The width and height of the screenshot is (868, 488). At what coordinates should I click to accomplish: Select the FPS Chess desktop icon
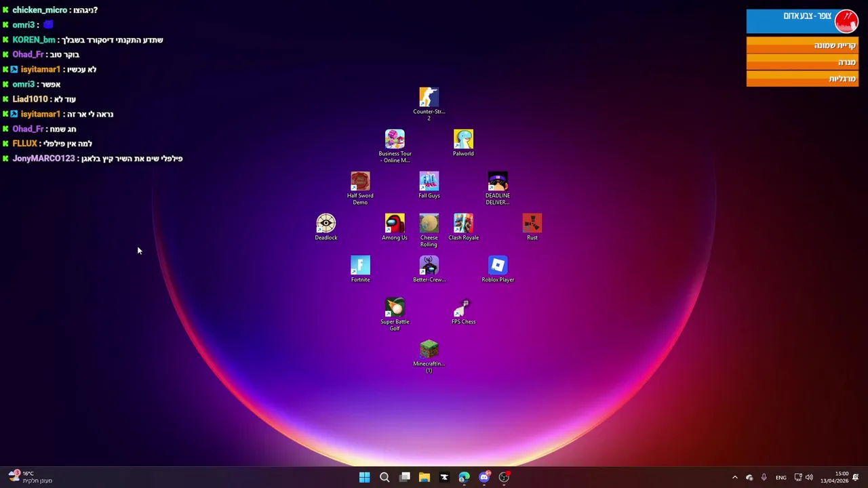[x=463, y=310]
